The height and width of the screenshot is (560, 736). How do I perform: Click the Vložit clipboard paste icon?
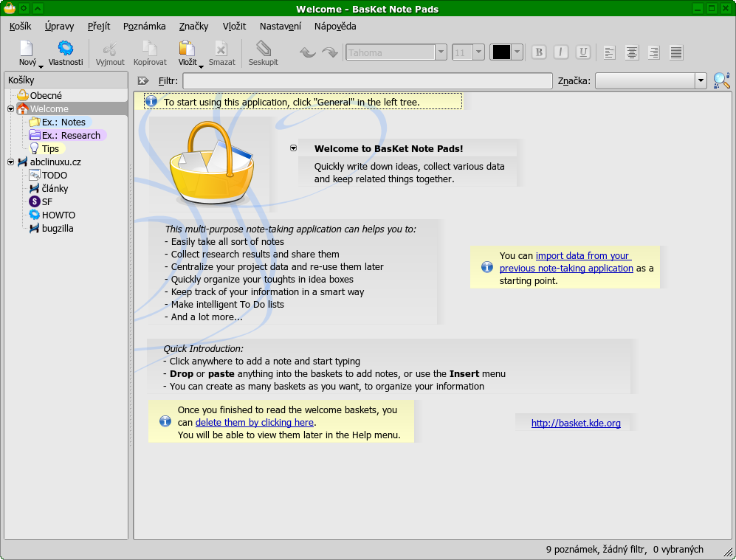coord(187,48)
